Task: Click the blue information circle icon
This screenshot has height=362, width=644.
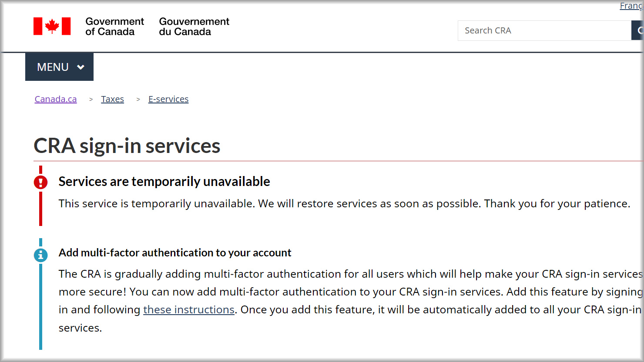Action: 40,256
